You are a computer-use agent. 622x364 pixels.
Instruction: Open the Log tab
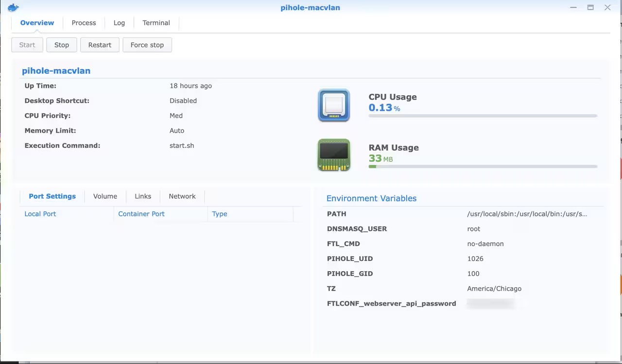point(119,23)
